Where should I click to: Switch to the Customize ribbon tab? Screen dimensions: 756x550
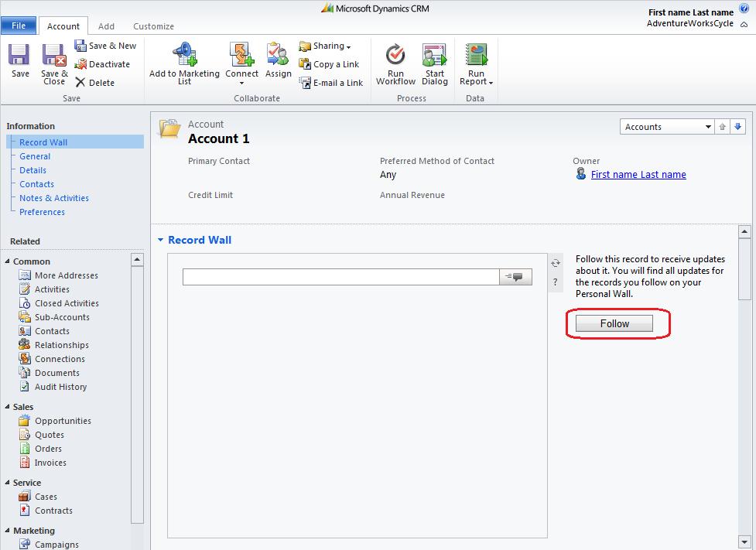pos(153,26)
